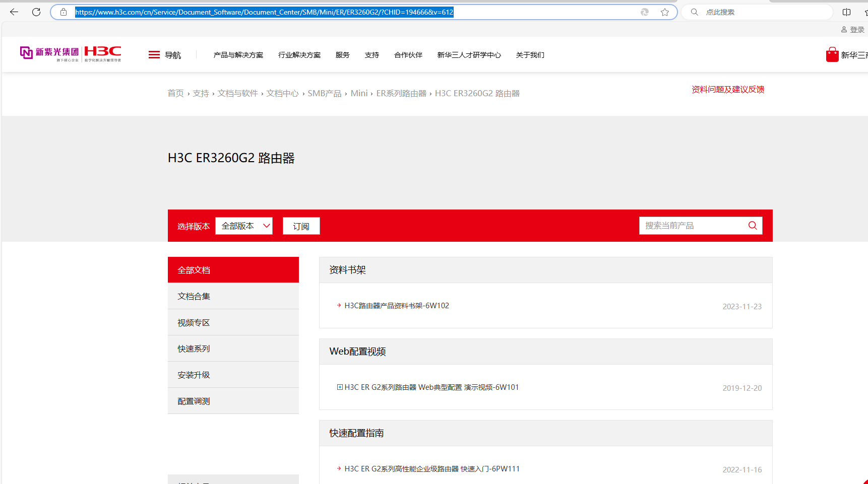Image resolution: width=868 pixels, height=484 pixels.
Task: Click the 登录 user icon
Action: pos(844,30)
